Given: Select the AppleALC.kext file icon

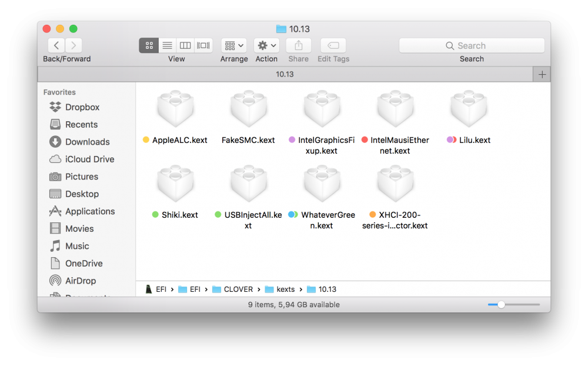Looking at the screenshot, I should point(175,109).
